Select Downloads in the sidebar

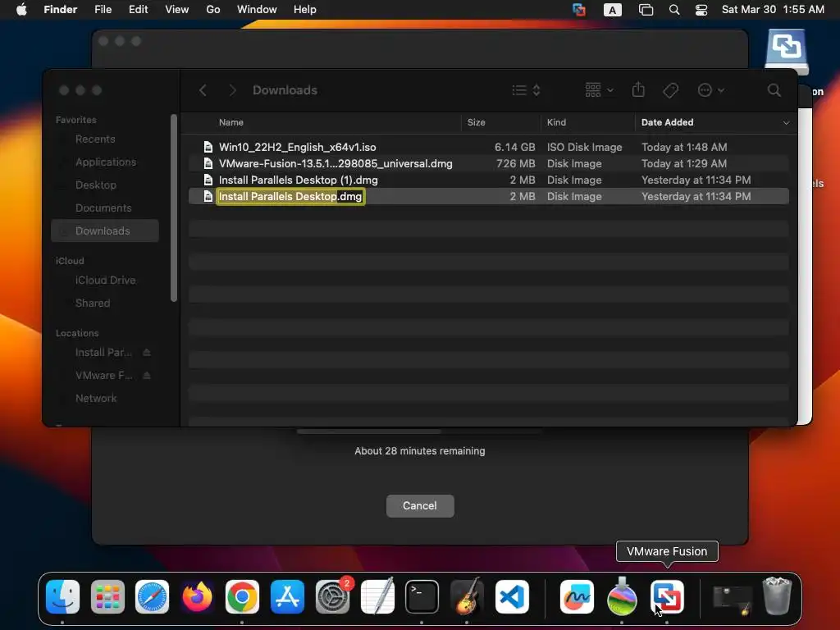click(105, 231)
